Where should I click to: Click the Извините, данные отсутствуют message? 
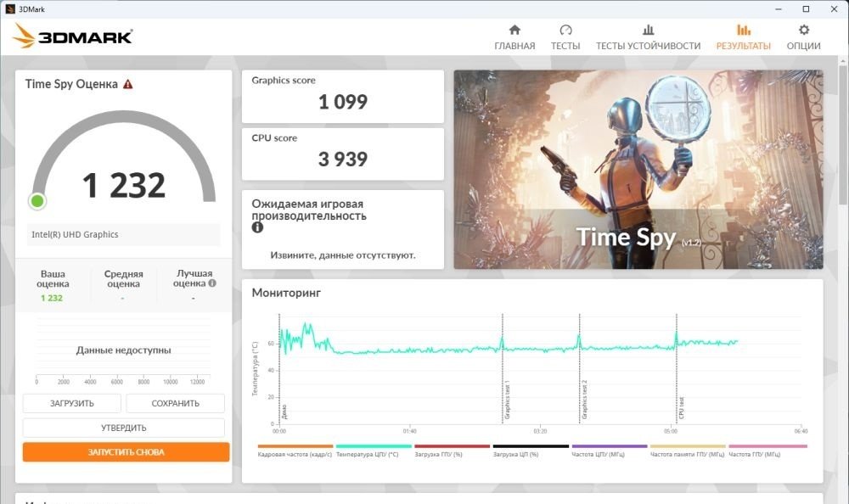343,255
